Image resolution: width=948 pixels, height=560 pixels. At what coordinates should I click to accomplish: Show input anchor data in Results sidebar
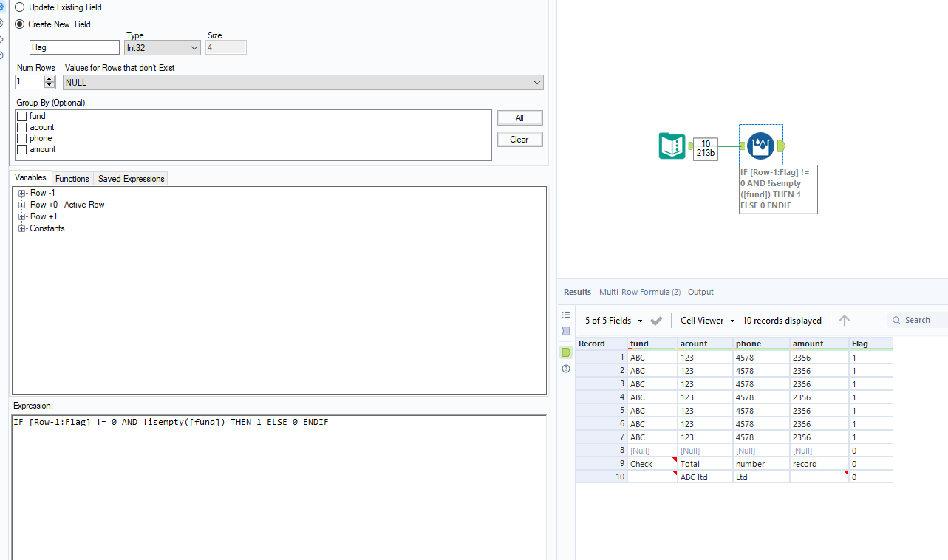(566, 331)
